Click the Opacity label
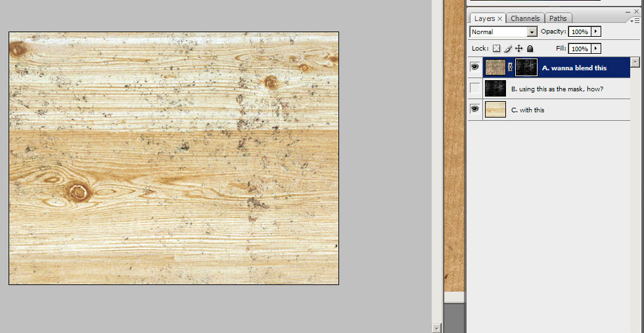Image resolution: width=644 pixels, height=333 pixels. coord(553,32)
